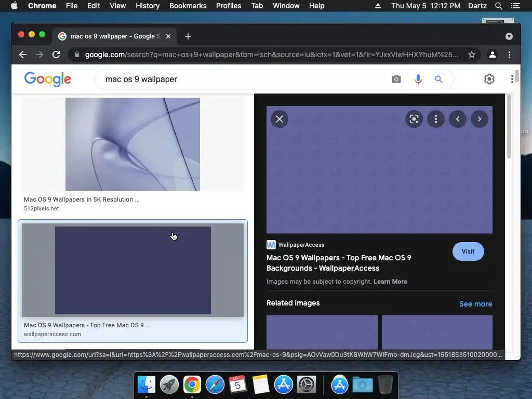Screen dimensions: 532x399
Task: Open a new tab with the plus button
Action: tap(188, 36)
